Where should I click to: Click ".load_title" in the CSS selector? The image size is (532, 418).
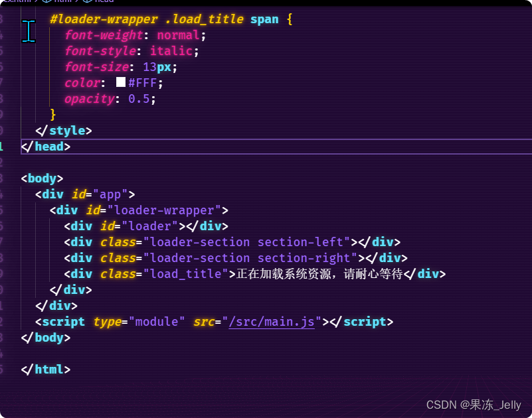[205, 19]
